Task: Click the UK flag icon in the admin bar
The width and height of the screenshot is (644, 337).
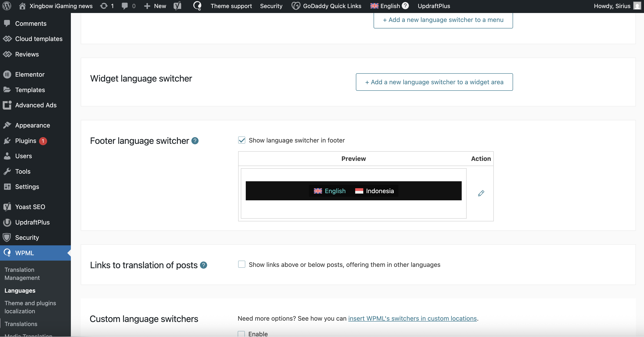Action: (374, 6)
